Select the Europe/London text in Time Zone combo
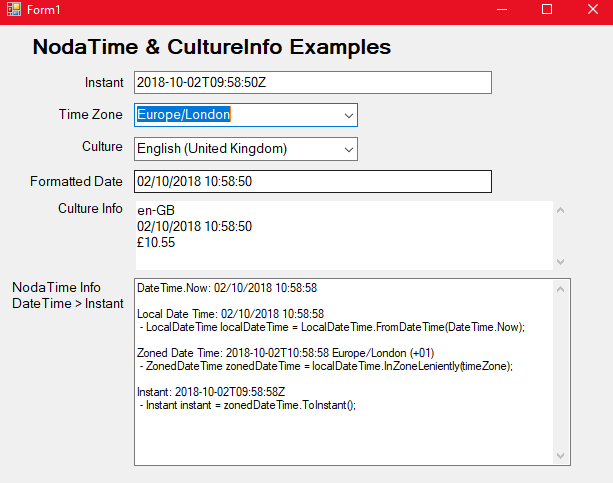This screenshot has height=483, width=613. (x=183, y=115)
